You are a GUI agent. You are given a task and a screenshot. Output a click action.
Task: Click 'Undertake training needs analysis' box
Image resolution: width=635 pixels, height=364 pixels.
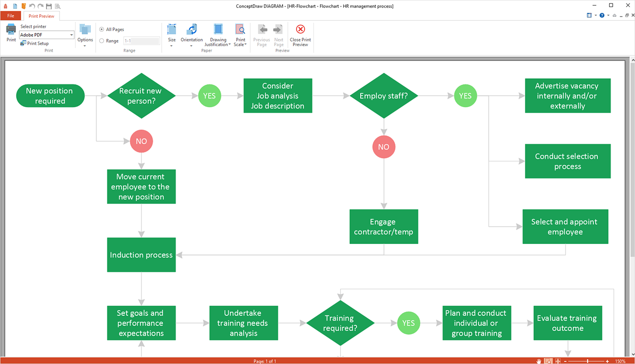[x=244, y=323]
